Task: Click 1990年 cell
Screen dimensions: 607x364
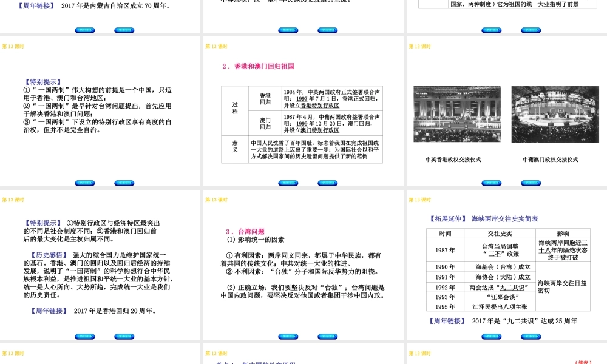Action: pos(445,267)
